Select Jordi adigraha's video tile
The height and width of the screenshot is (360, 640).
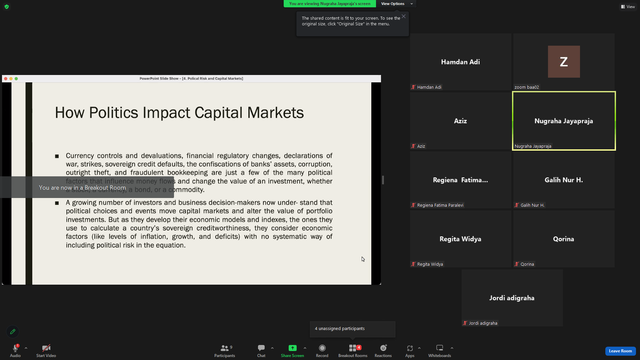coord(512,298)
